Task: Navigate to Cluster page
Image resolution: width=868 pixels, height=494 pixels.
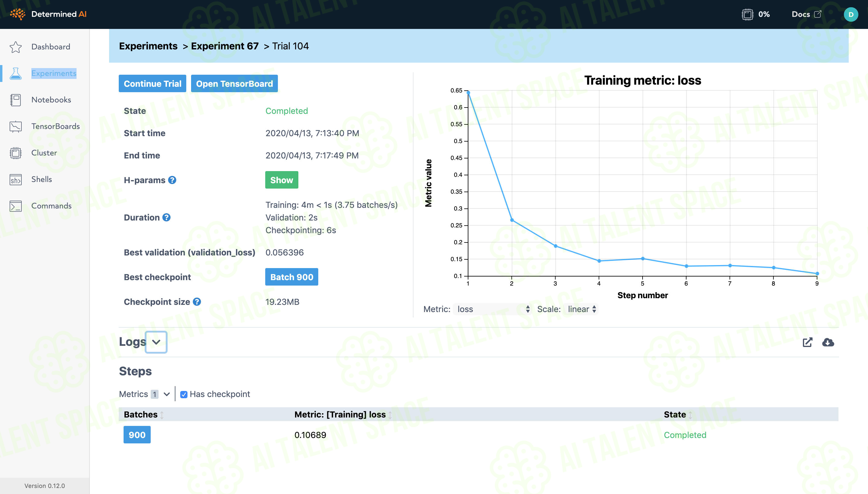Action: (x=44, y=153)
